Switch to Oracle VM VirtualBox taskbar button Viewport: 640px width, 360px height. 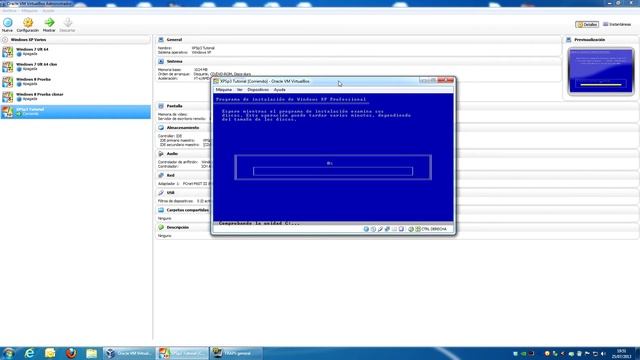129,353
